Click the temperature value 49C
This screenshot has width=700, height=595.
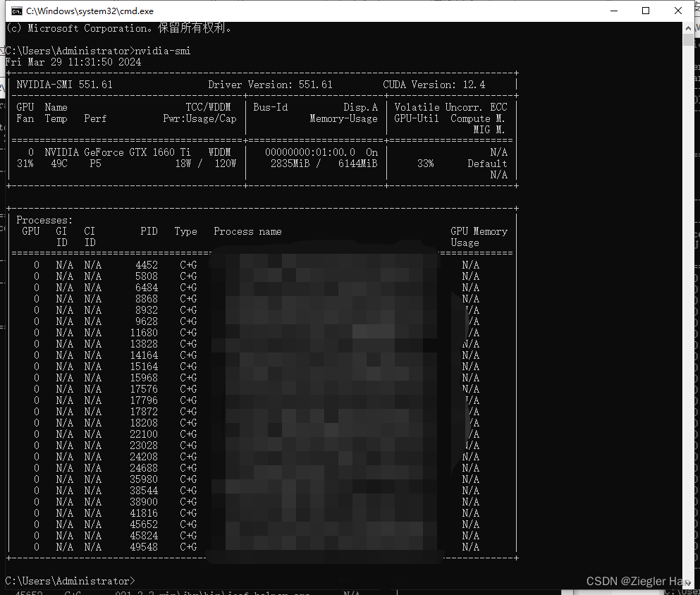coord(59,164)
